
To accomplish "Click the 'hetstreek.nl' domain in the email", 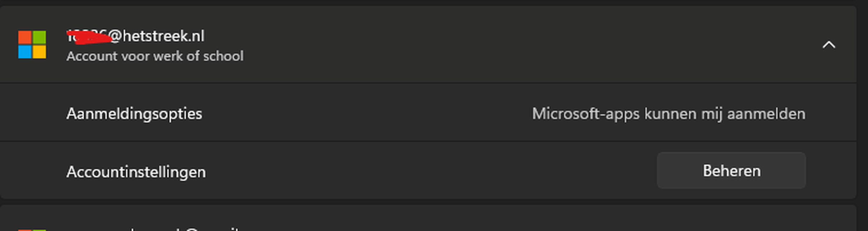I will pyautogui.click(x=163, y=36).
